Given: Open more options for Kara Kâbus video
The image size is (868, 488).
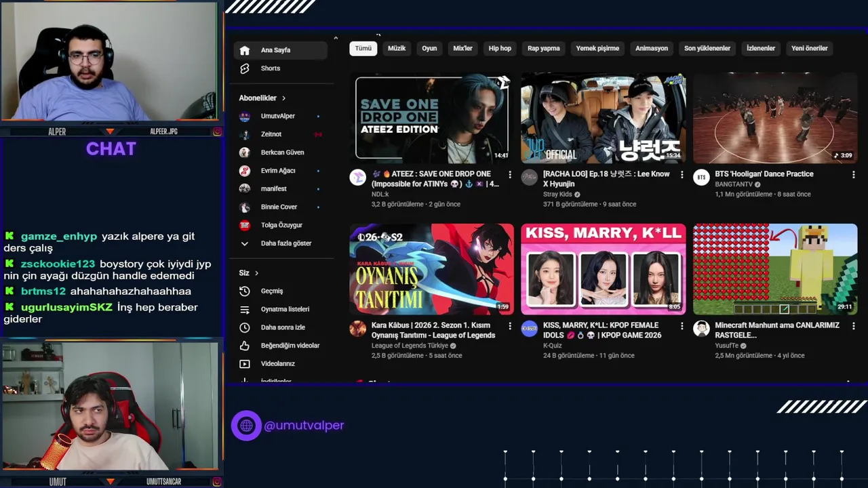Looking at the screenshot, I should 510,326.
